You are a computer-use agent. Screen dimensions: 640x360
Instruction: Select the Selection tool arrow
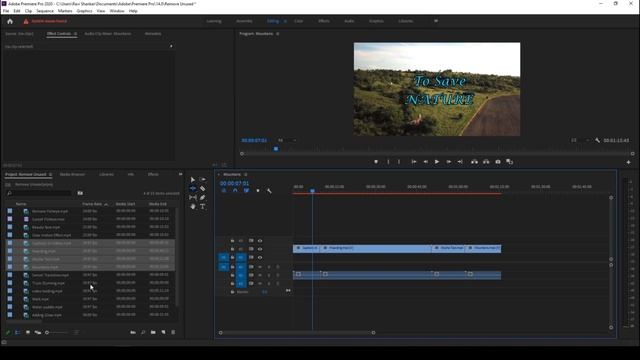[x=193, y=180]
